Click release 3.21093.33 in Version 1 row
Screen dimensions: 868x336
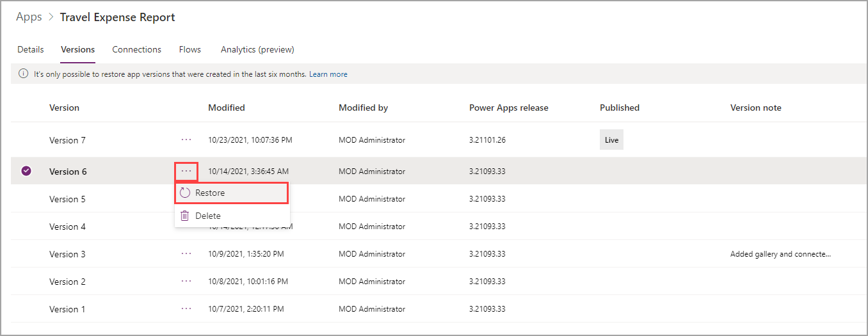pos(487,308)
